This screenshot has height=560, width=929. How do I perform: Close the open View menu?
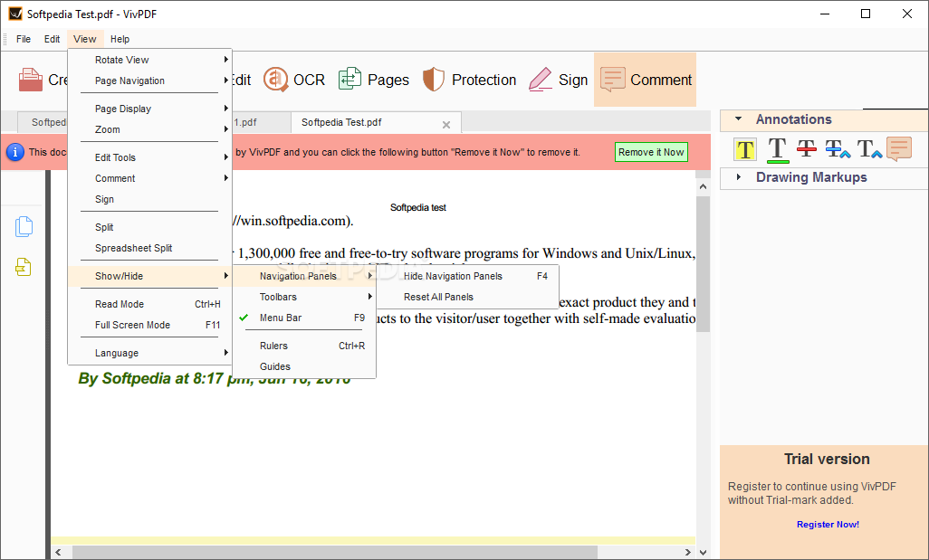[85, 39]
